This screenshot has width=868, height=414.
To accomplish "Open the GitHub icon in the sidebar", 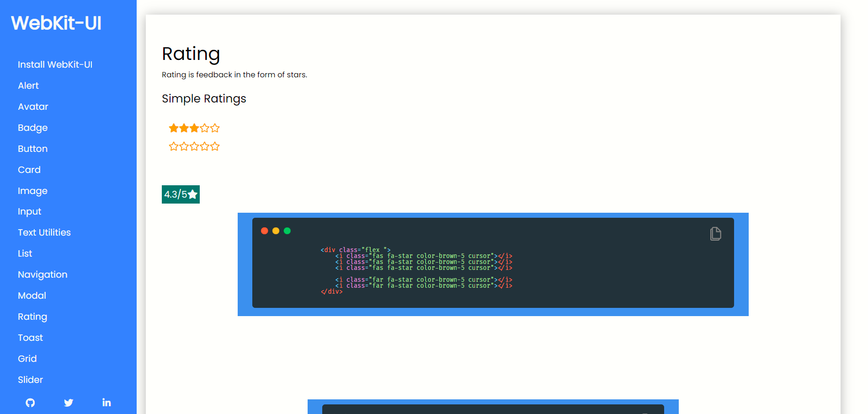I will [30, 403].
